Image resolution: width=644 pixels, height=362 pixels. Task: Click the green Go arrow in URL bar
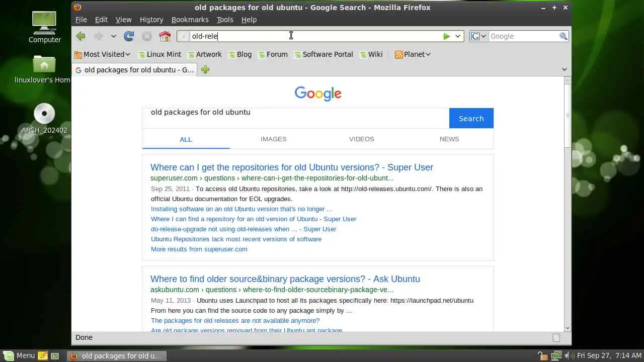(446, 36)
